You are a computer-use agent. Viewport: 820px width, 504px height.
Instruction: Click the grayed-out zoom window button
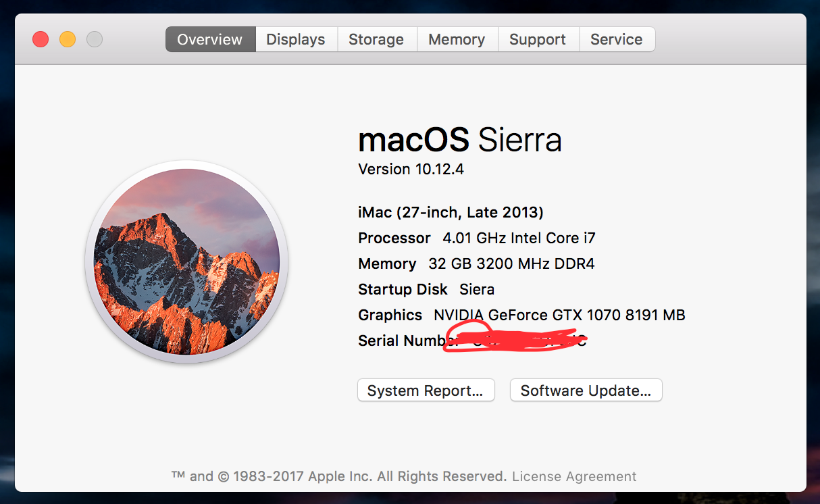click(x=95, y=39)
